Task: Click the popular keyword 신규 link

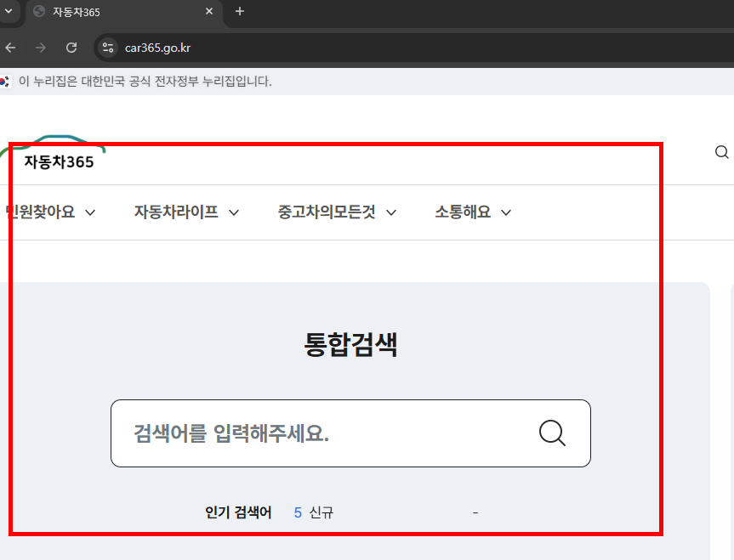Action: point(323,512)
